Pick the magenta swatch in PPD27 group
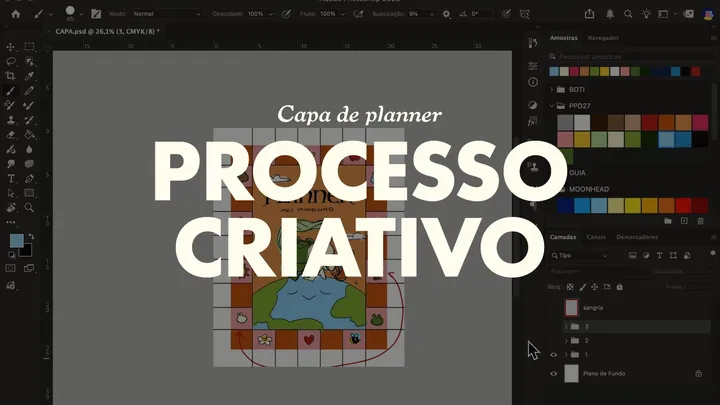 click(700, 122)
